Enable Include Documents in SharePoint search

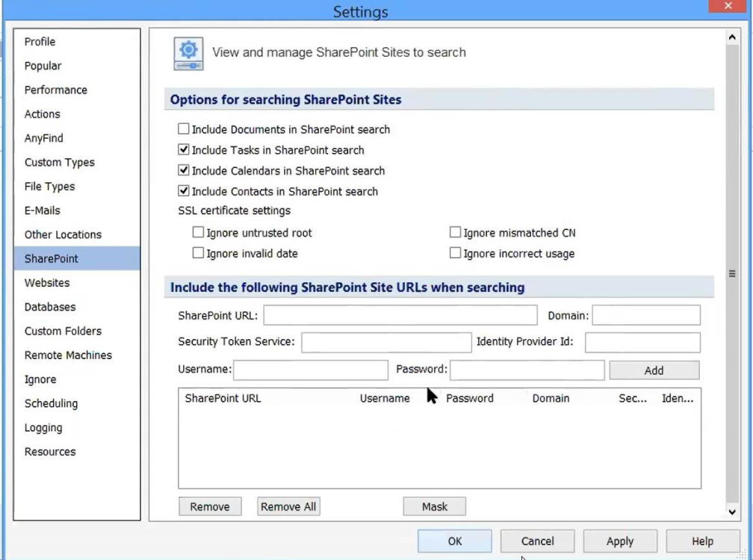184,129
